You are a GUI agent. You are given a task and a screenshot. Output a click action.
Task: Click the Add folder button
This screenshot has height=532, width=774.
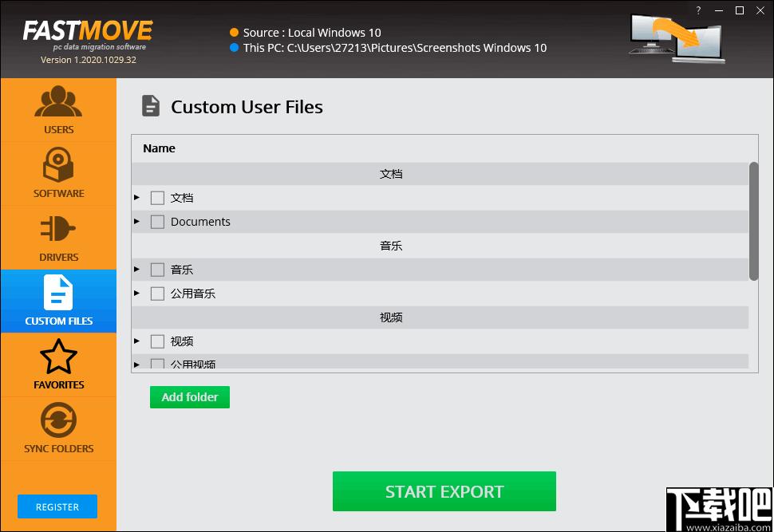point(190,397)
